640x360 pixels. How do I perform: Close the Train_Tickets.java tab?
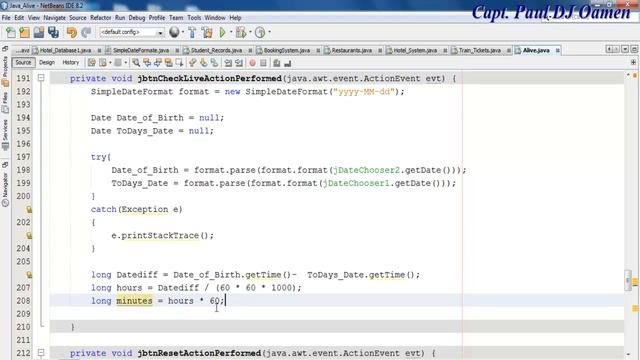(509, 51)
